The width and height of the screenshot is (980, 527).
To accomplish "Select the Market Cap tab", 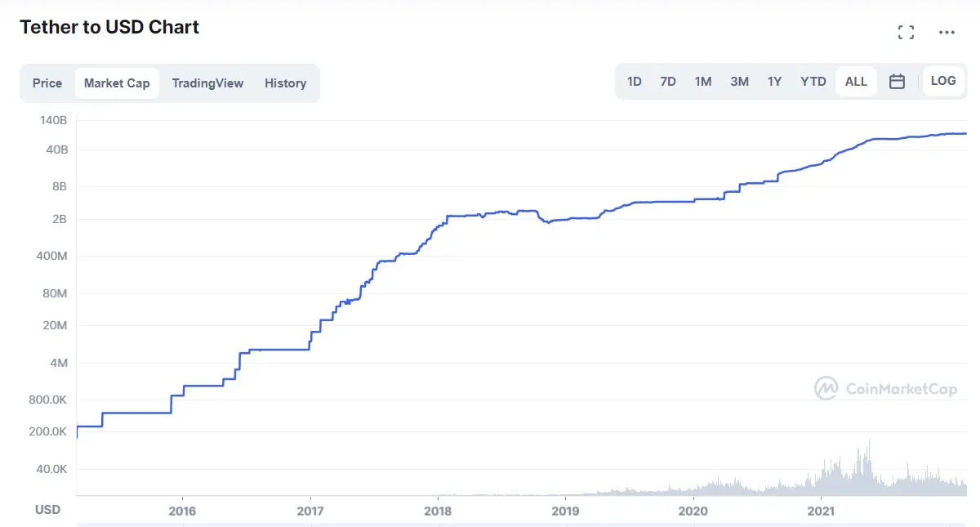I will point(117,83).
